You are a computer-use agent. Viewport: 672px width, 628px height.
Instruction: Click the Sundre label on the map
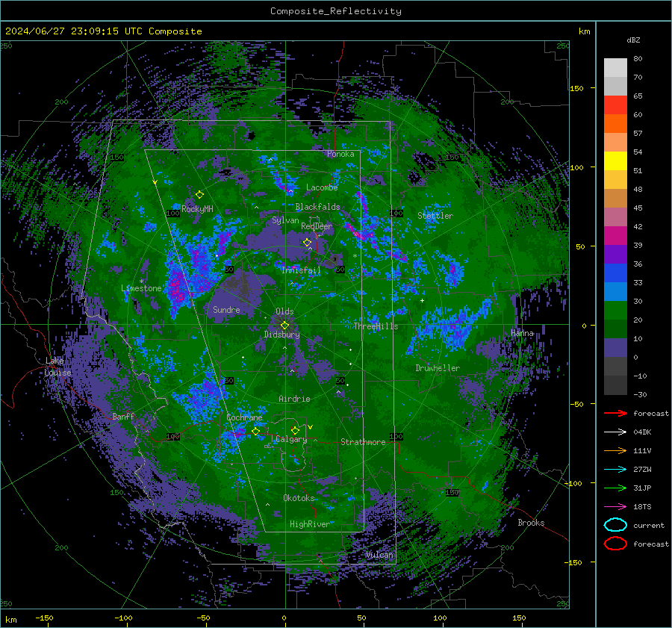(226, 309)
